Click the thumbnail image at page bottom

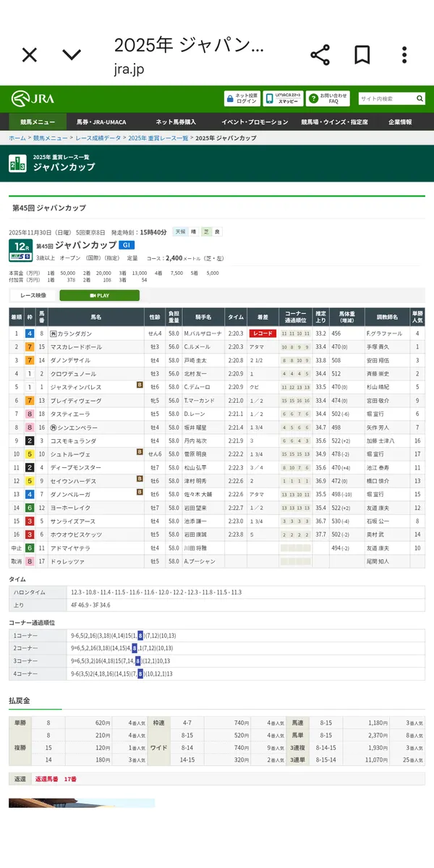click(x=82, y=803)
